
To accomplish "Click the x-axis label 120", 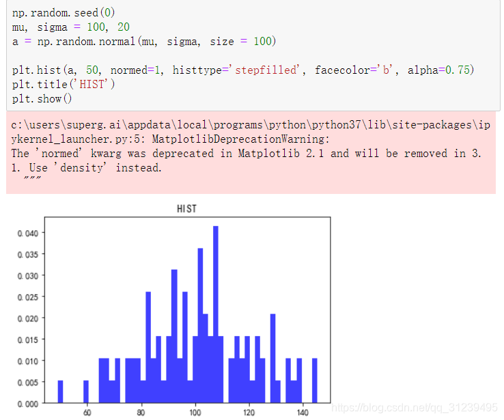I will (x=249, y=412).
